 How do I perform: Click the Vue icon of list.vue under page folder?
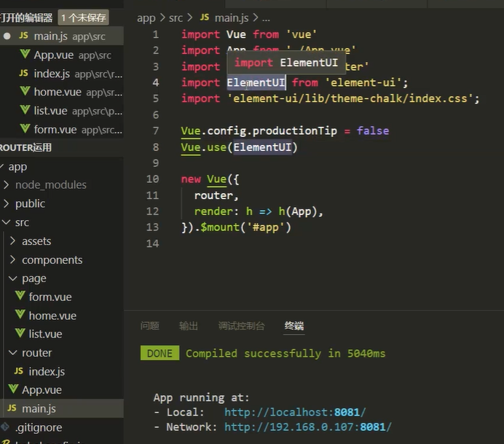[20, 333]
